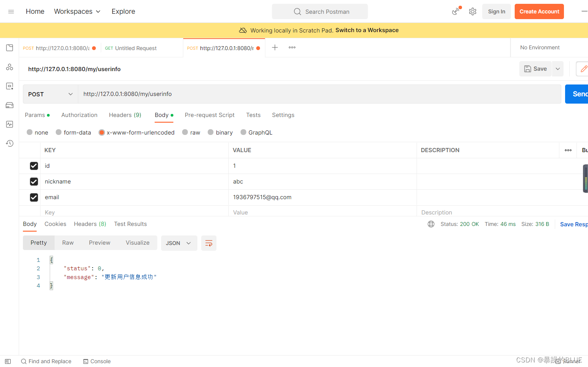
Task: Open the request Settings tab
Action: pos(283,115)
